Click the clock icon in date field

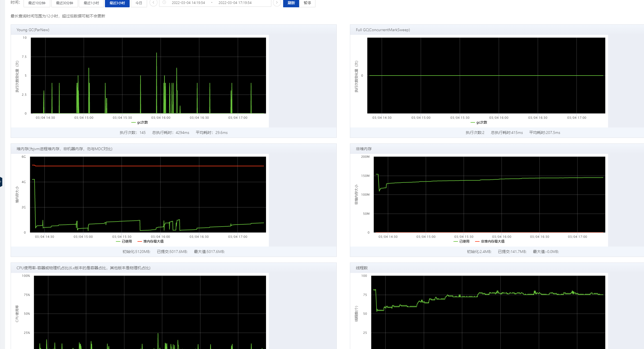tap(164, 3)
